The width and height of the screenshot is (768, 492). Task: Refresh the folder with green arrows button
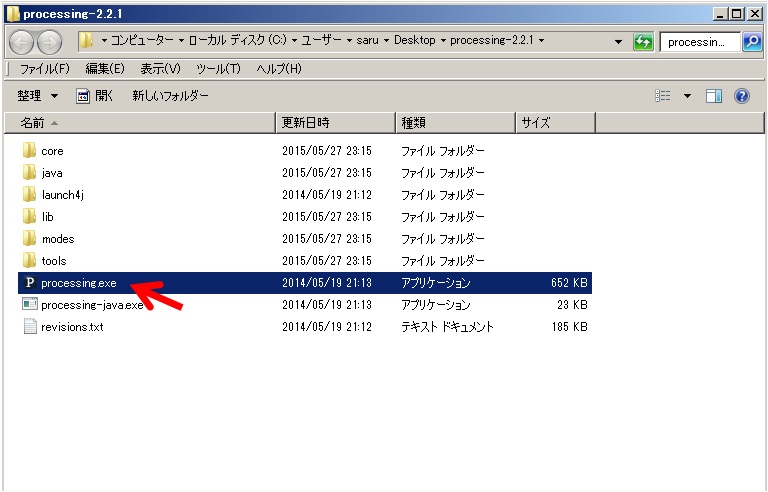[643, 42]
